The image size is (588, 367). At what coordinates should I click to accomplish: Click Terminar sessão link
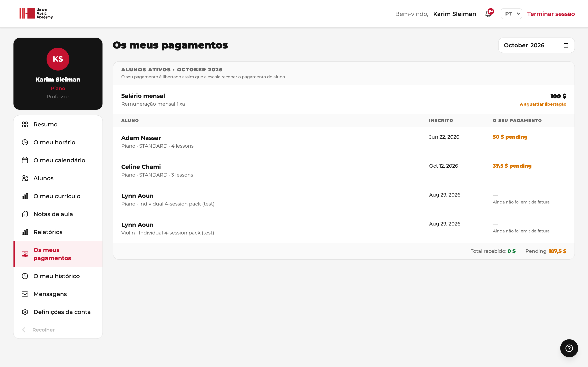[x=551, y=14]
